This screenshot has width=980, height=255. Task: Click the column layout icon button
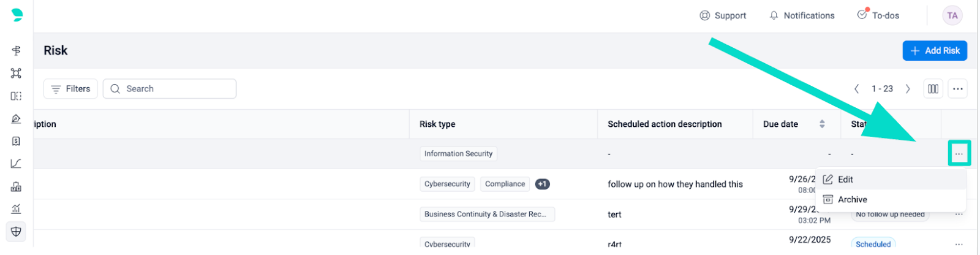933,89
